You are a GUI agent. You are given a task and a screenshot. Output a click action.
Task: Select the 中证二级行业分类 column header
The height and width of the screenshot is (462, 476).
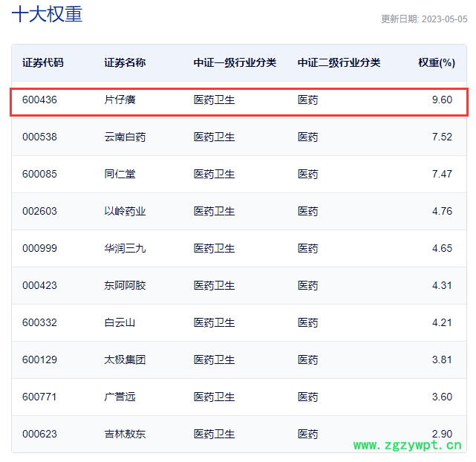(x=339, y=62)
